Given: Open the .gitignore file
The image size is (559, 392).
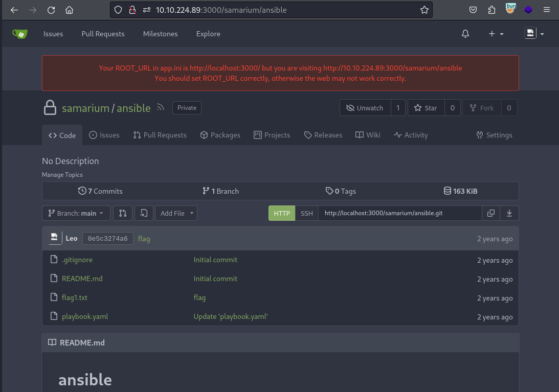Looking at the screenshot, I should click(x=77, y=260).
